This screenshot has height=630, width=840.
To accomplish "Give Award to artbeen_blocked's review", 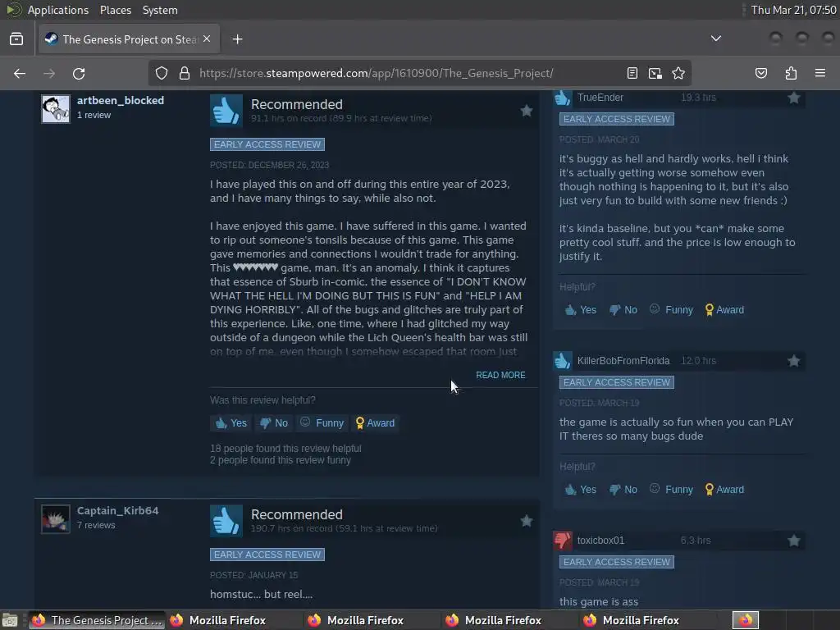I will (x=375, y=423).
